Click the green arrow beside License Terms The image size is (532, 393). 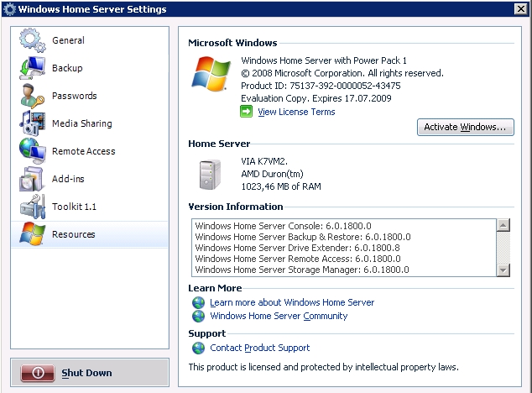(x=247, y=112)
